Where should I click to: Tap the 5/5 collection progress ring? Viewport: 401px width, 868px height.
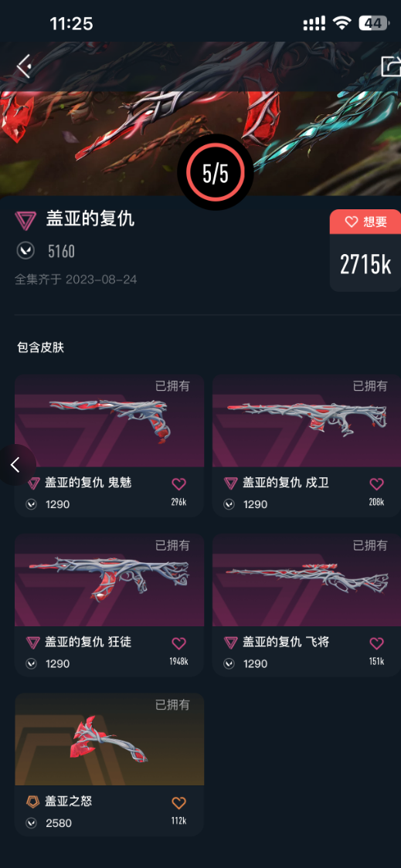216,173
